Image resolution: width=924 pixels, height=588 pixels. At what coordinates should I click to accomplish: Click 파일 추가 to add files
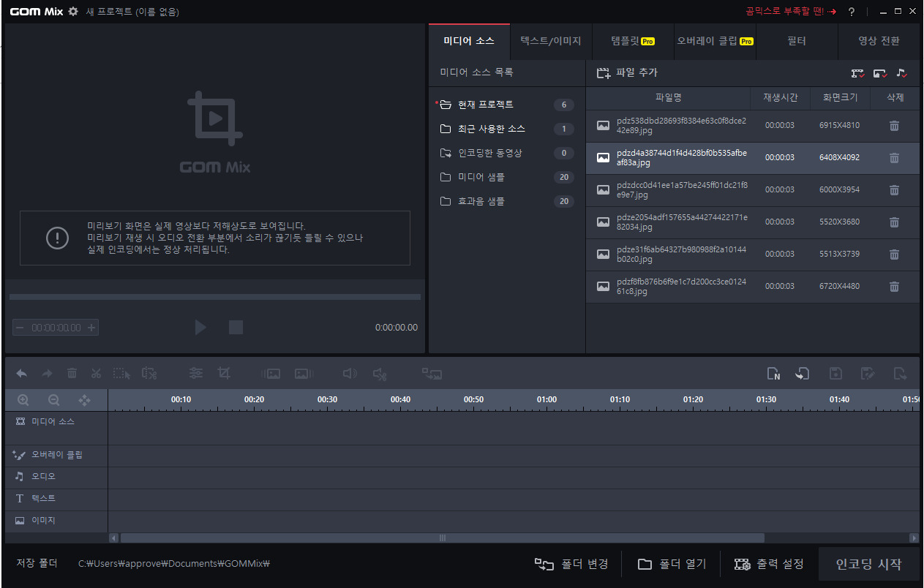coord(627,73)
